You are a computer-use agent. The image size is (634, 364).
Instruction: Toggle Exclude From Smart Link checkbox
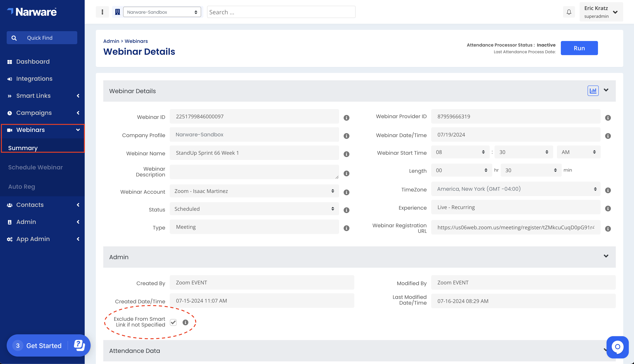tap(173, 322)
